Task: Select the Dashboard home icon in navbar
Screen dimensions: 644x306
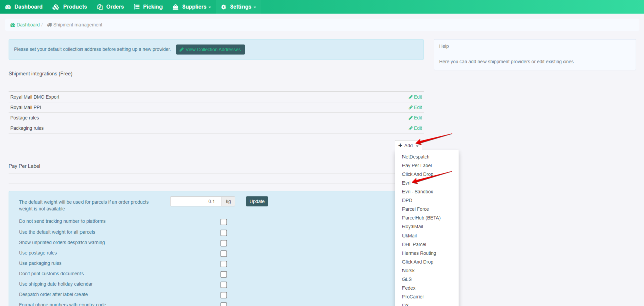Action: (x=7, y=7)
